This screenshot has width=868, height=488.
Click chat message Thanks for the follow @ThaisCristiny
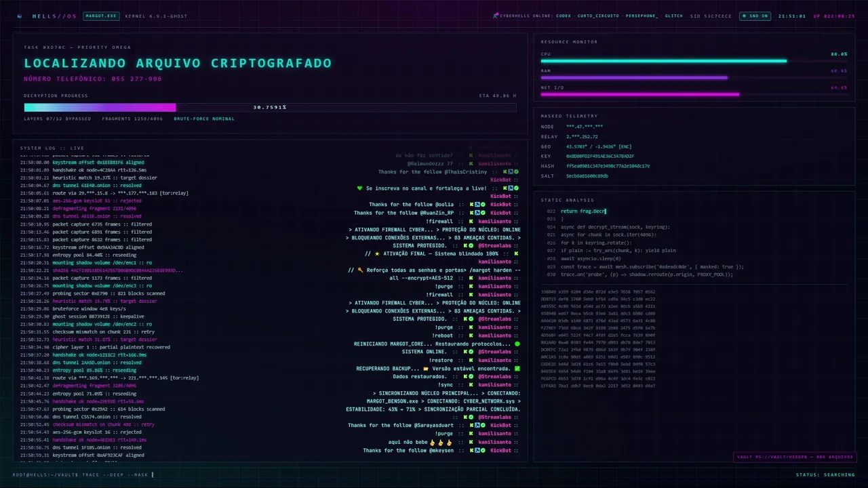tap(433, 172)
